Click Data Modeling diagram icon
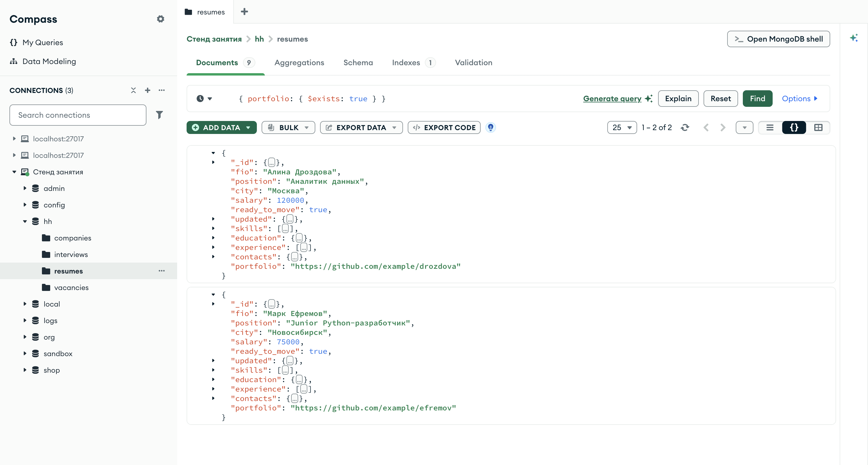This screenshot has width=868, height=465. click(x=14, y=61)
